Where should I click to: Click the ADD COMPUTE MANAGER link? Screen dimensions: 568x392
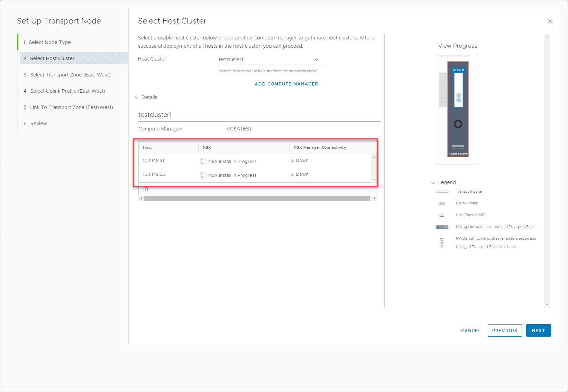point(286,84)
